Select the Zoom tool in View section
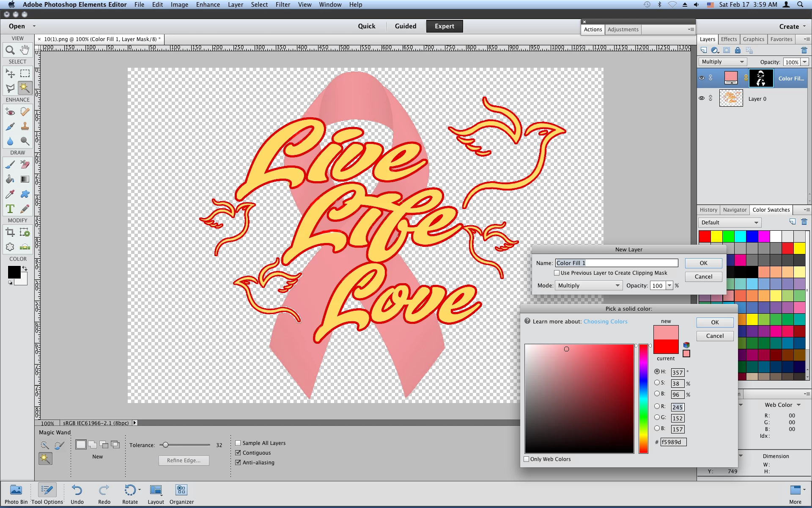This screenshot has width=812, height=508. pyautogui.click(x=10, y=50)
